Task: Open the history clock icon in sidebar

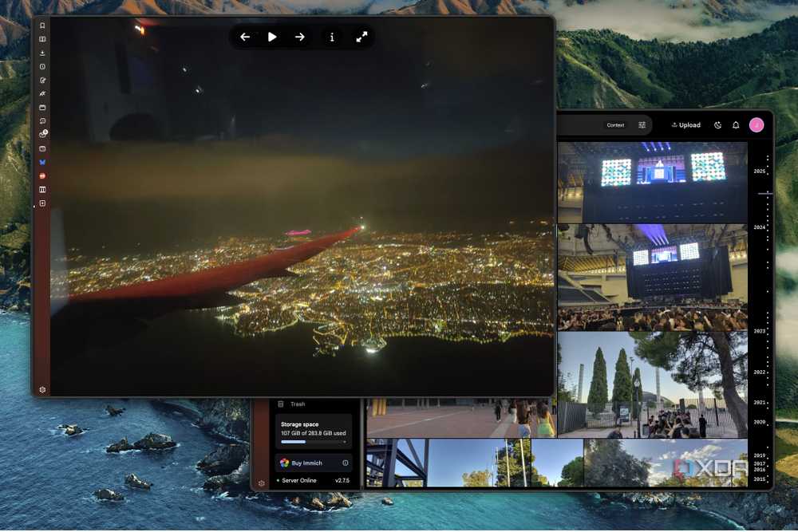Action: click(x=42, y=67)
